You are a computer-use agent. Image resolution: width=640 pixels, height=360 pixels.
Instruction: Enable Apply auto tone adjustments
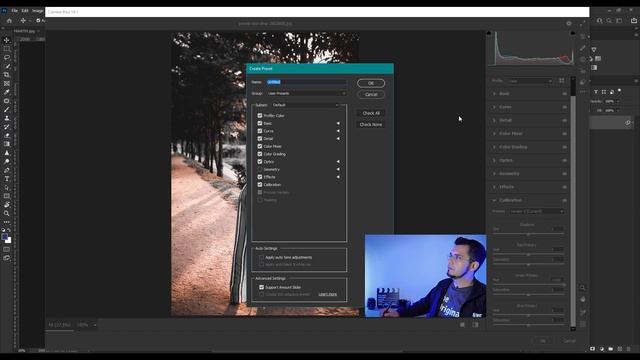coord(261,258)
